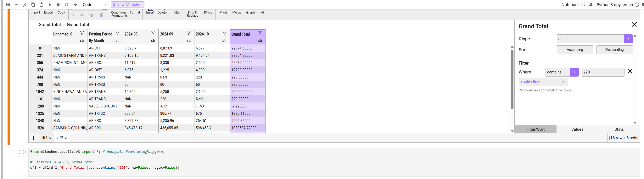The width and height of the screenshot is (644, 179).
Task: Open filter for the Unnamed: 0 column
Action: [82, 33]
